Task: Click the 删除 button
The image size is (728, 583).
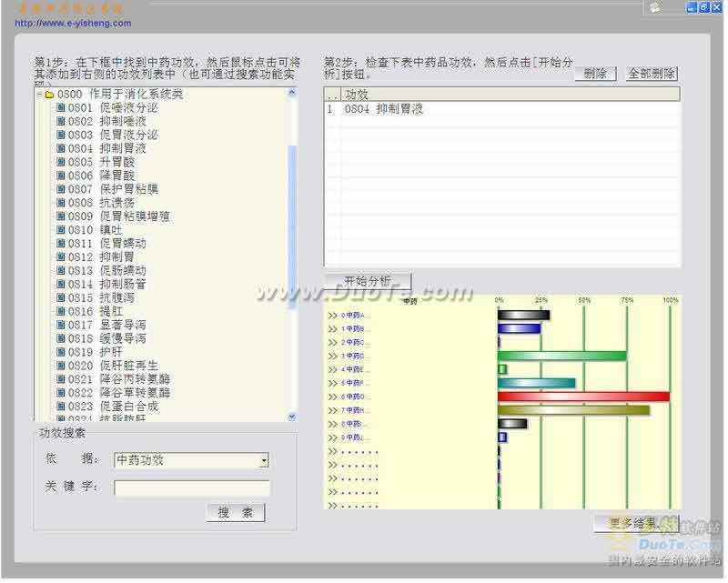Action: pos(595,74)
